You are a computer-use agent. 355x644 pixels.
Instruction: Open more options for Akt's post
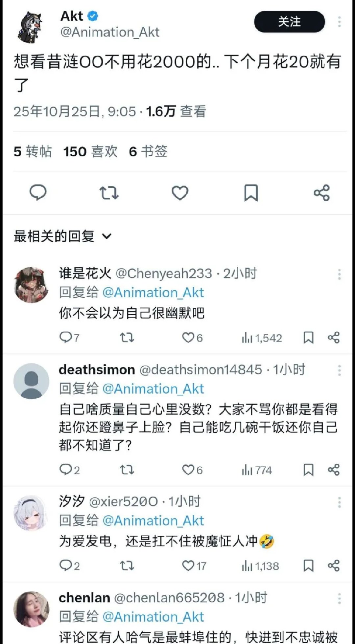click(339, 22)
